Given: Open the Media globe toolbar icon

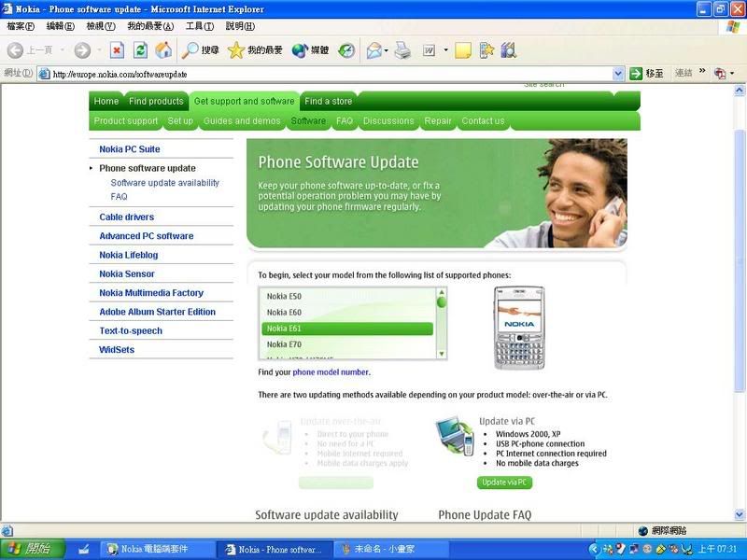Looking at the screenshot, I should [300, 50].
